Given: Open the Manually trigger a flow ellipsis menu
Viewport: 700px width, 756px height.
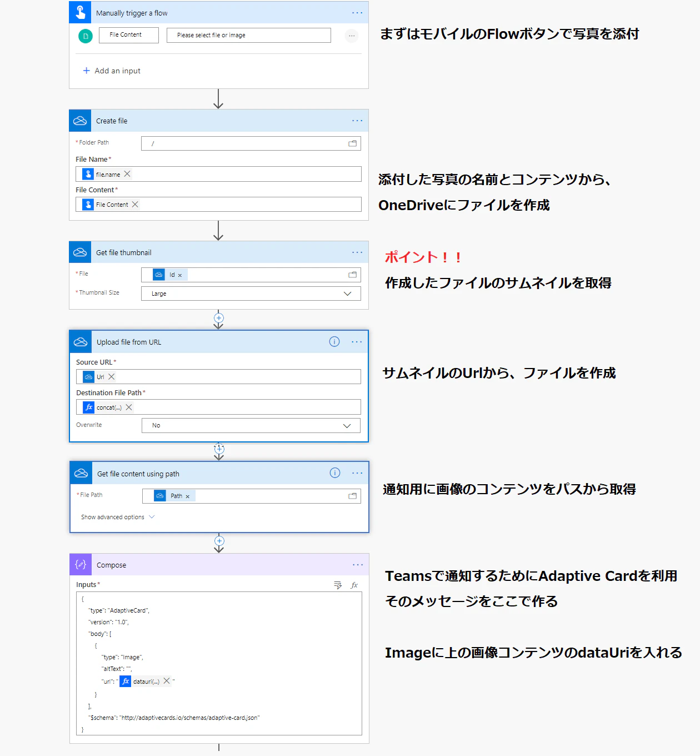Looking at the screenshot, I should point(357,13).
